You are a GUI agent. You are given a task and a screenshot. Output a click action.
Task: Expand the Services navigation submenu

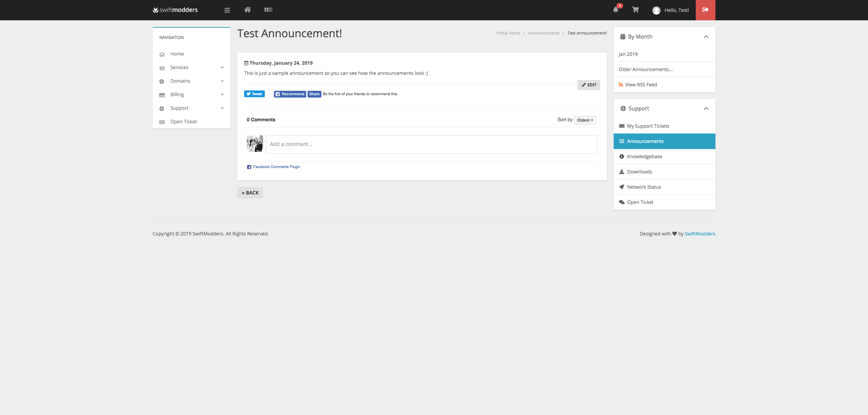coord(222,67)
